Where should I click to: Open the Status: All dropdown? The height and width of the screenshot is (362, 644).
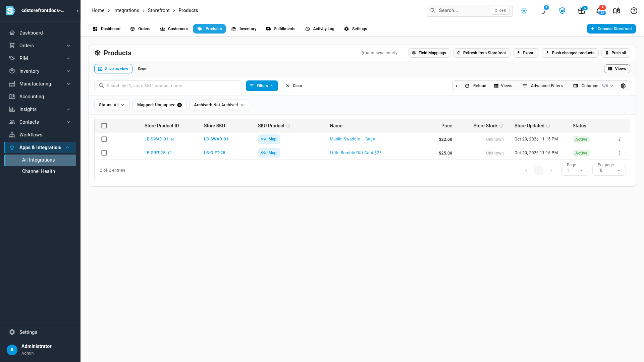click(112, 105)
